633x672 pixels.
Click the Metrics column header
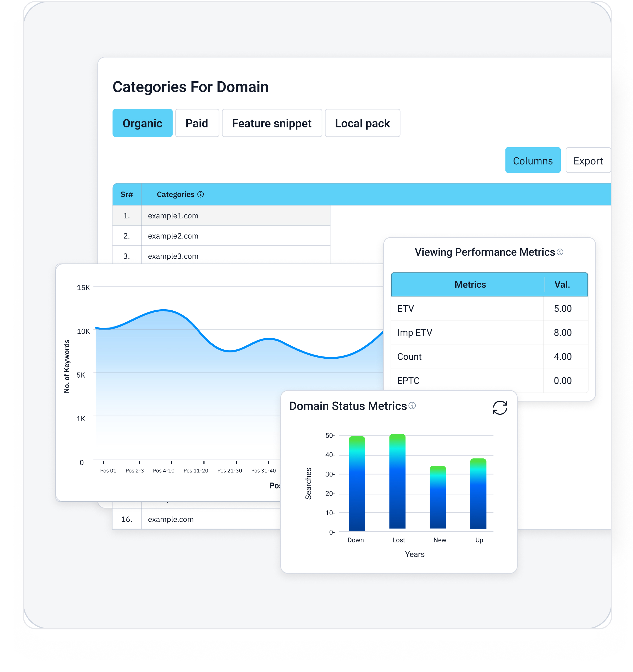click(470, 284)
